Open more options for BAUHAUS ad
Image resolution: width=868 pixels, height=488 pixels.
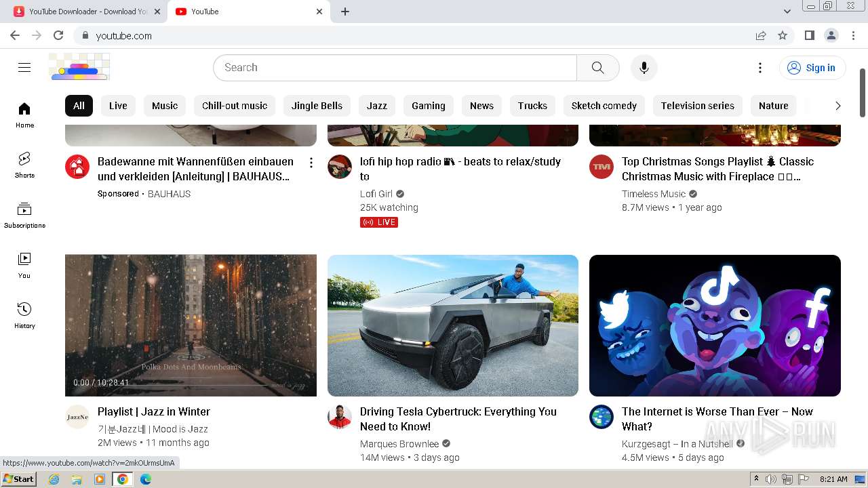311,163
